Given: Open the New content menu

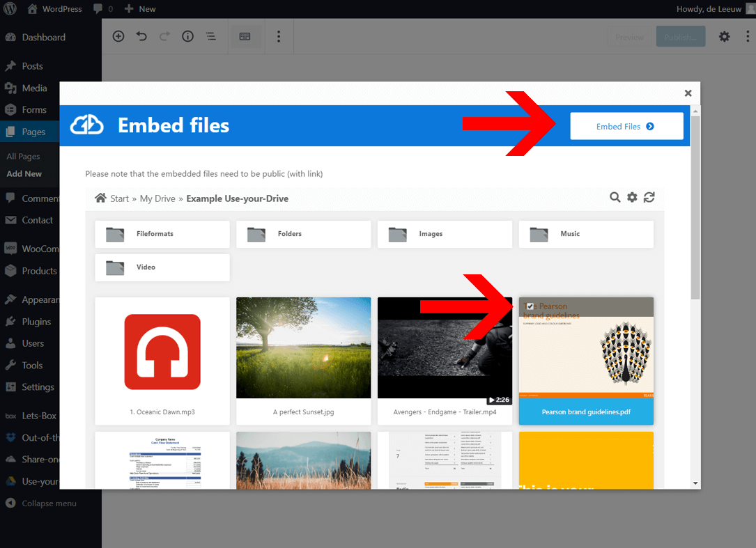Looking at the screenshot, I should click(x=140, y=8).
